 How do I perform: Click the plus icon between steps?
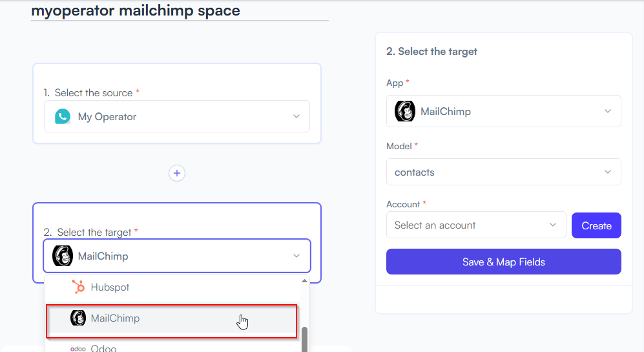click(177, 173)
